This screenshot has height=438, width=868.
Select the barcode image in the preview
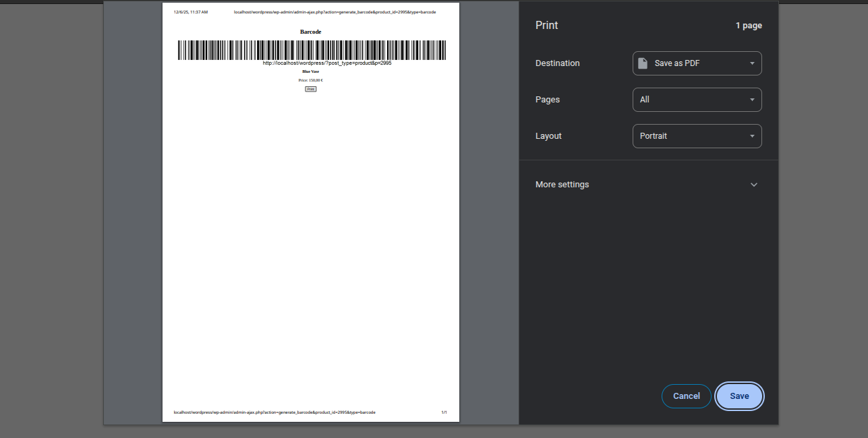coord(311,50)
